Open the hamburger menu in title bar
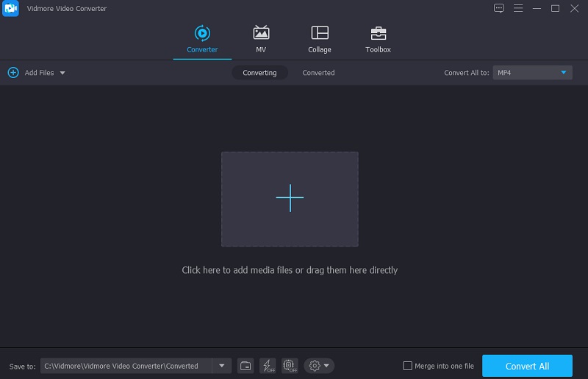Image resolution: width=588 pixels, height=379 pixels. 518,8
